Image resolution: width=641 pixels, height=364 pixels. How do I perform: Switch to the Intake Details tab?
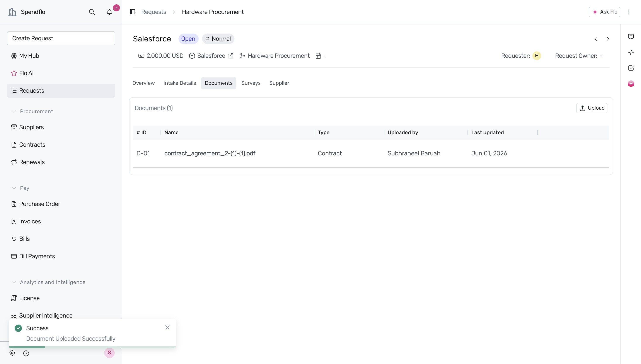coord(179,83)
